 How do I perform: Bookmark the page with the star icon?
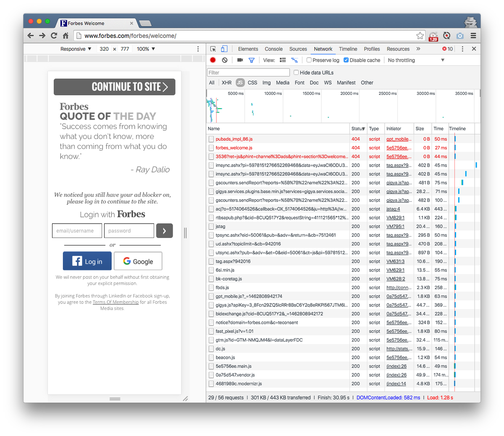click(420, 36)
